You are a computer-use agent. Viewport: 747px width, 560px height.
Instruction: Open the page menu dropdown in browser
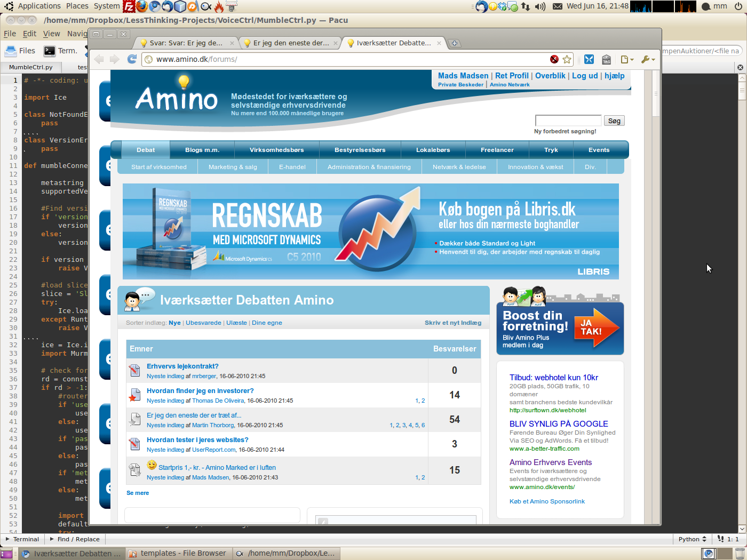tap(627, 59)
